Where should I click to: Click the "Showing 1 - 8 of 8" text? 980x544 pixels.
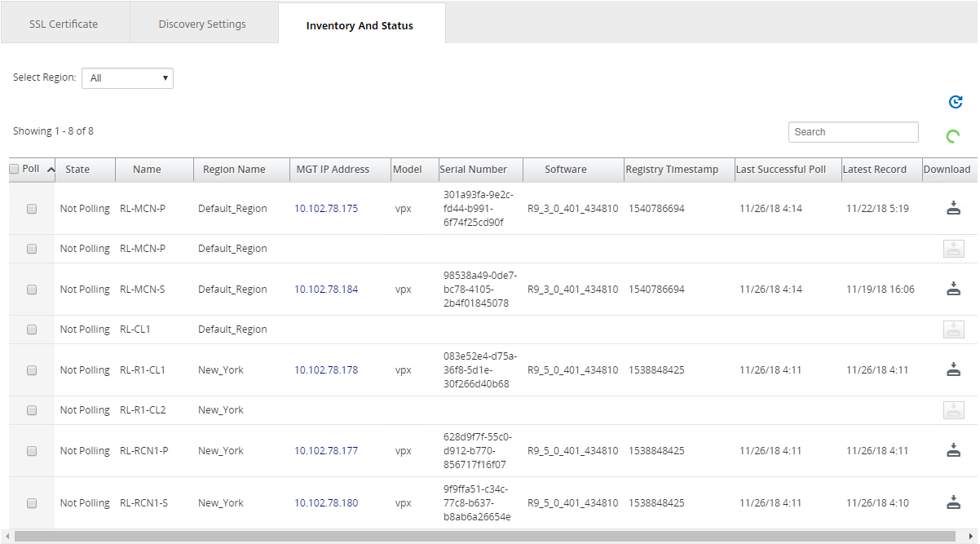53,131
